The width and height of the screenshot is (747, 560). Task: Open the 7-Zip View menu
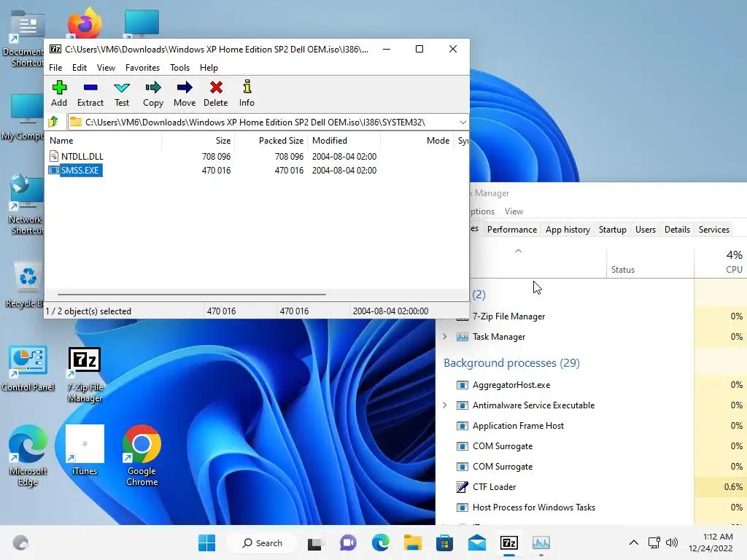point(106,68)
